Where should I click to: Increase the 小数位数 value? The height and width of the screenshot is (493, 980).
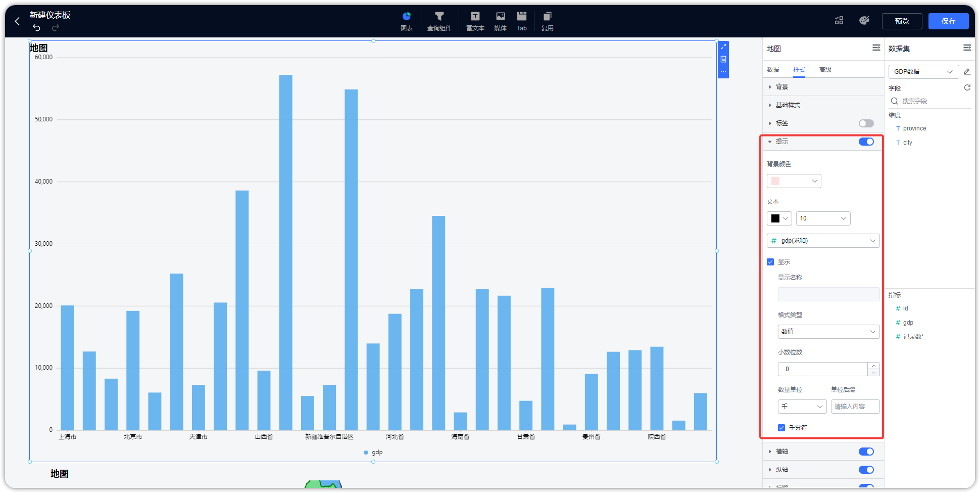click(x=874, y=366)
